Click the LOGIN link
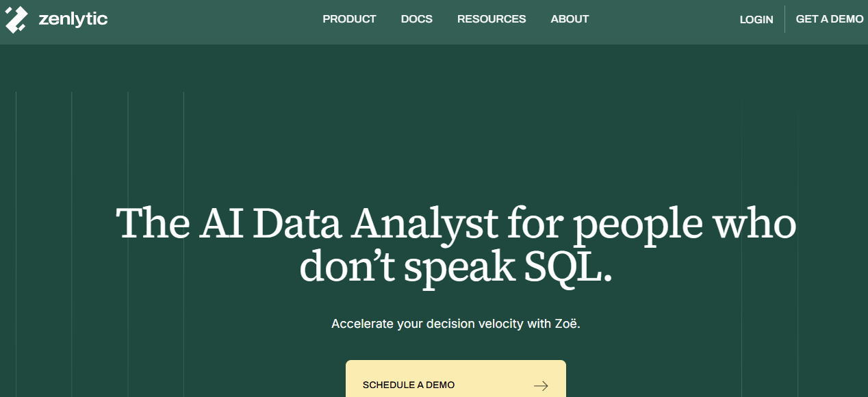The height and width of the screenshot is (397, 868). click(x=756, y=19)
